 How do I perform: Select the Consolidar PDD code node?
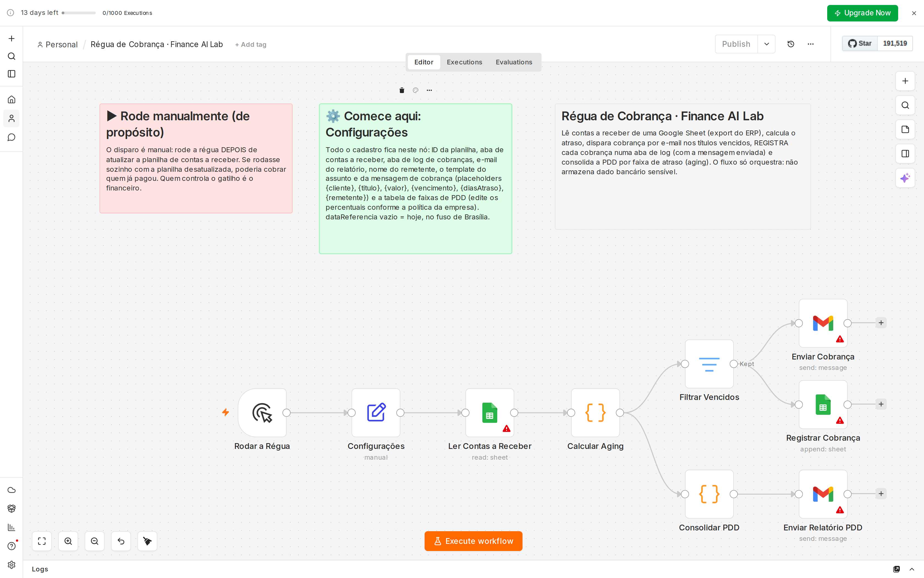coord(709,494)
